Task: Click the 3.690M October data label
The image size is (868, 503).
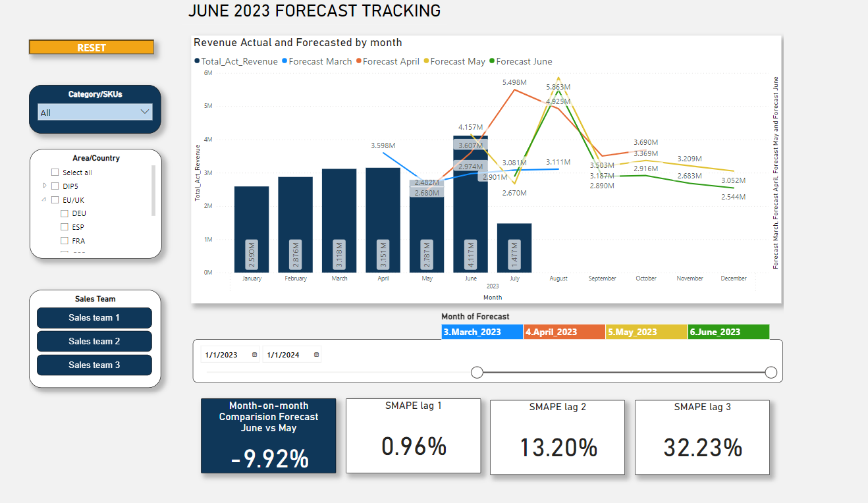Action: point(646,142)
